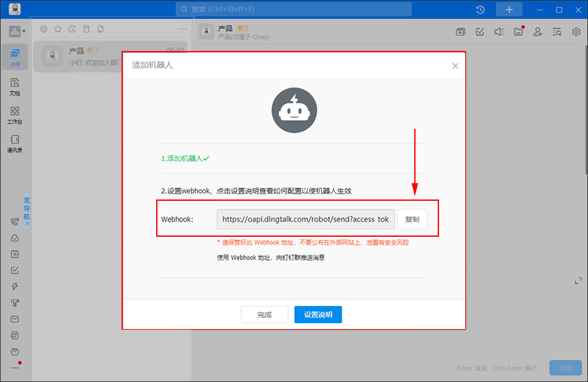Open group settings gear icon
This screenshot has width=588, height=382.
click(576, 32)
